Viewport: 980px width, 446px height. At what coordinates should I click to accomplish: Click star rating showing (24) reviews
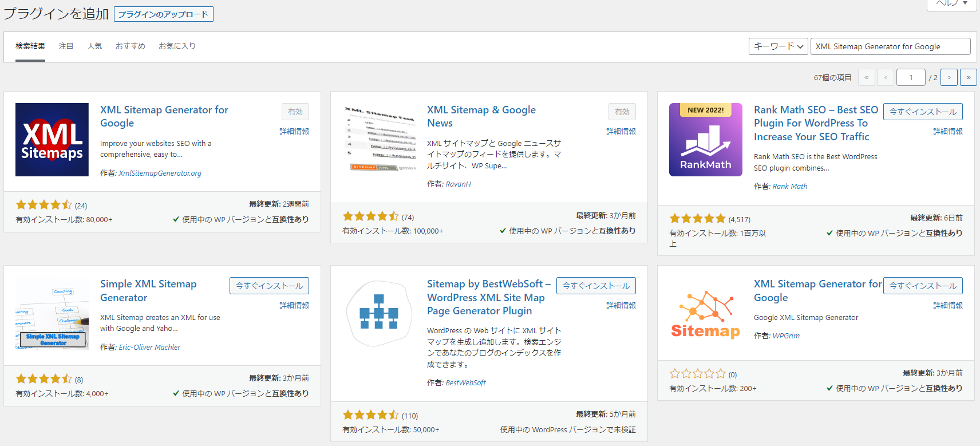pos(44,205)
